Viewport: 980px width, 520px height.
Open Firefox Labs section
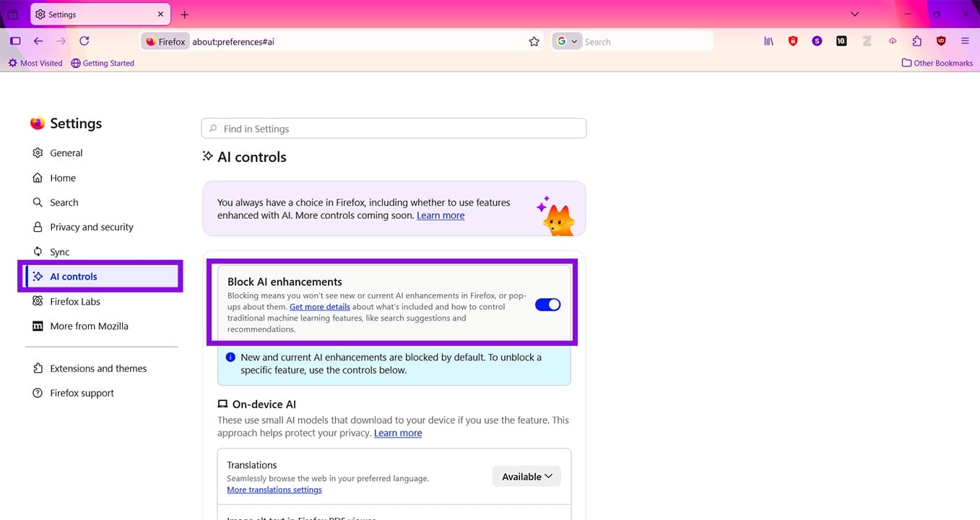coord(75,302)
